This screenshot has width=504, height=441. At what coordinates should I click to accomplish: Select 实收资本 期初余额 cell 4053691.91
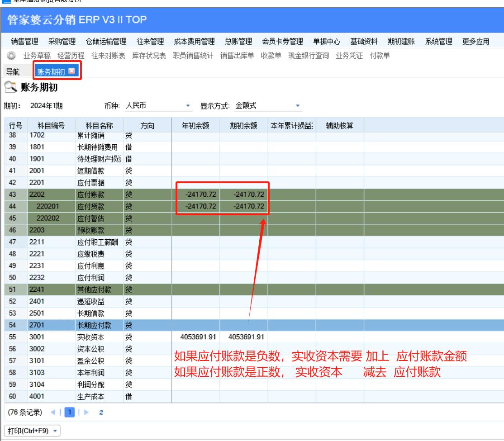tap(244, 337)
